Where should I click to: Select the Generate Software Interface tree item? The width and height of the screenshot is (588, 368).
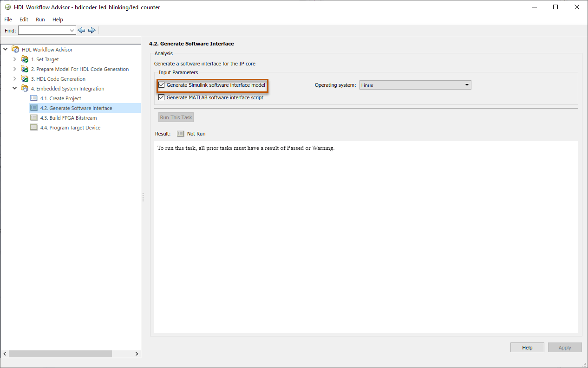tap(76, 108)
